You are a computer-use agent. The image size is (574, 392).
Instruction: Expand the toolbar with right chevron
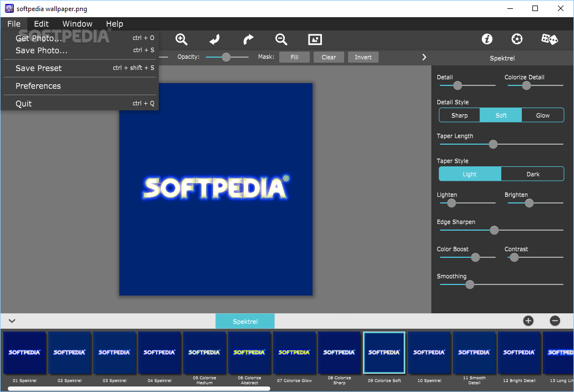(424, 57)
